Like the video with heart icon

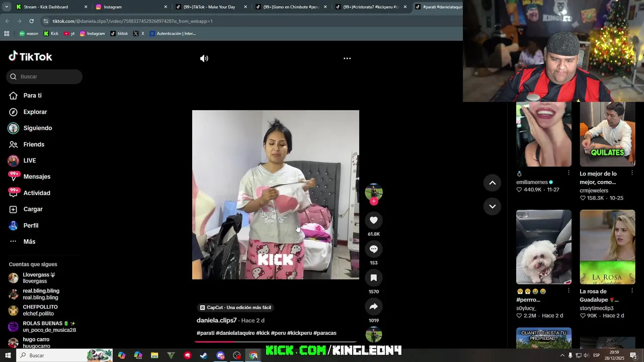point(373,220)
